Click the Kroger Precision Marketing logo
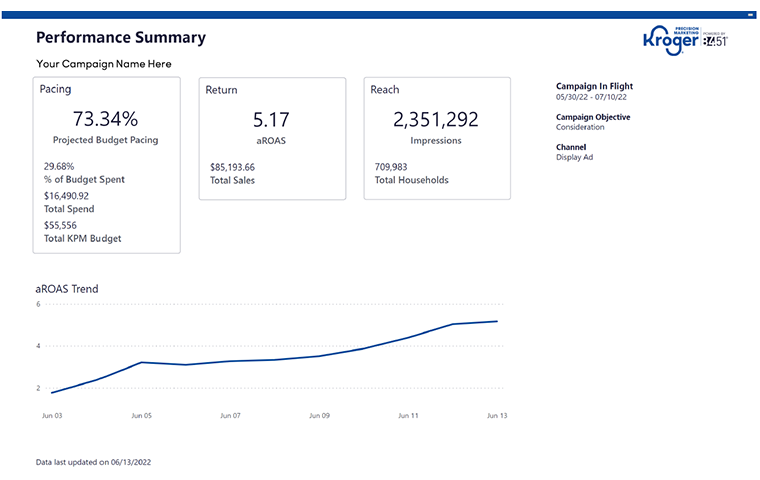Screen dimensions: 760x480 point(671,41)
